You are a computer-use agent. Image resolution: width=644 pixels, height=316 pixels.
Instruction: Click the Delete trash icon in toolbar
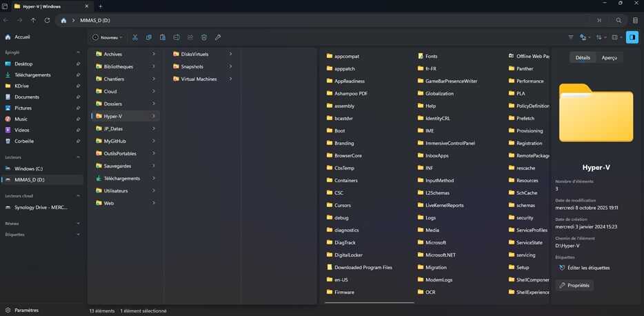pyautogui.click(x=203, y=37)
